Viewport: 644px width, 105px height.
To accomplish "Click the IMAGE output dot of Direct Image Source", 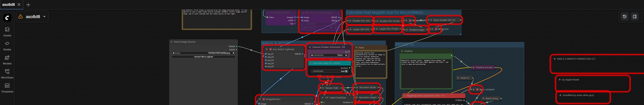I will click(x=236, y=46).
